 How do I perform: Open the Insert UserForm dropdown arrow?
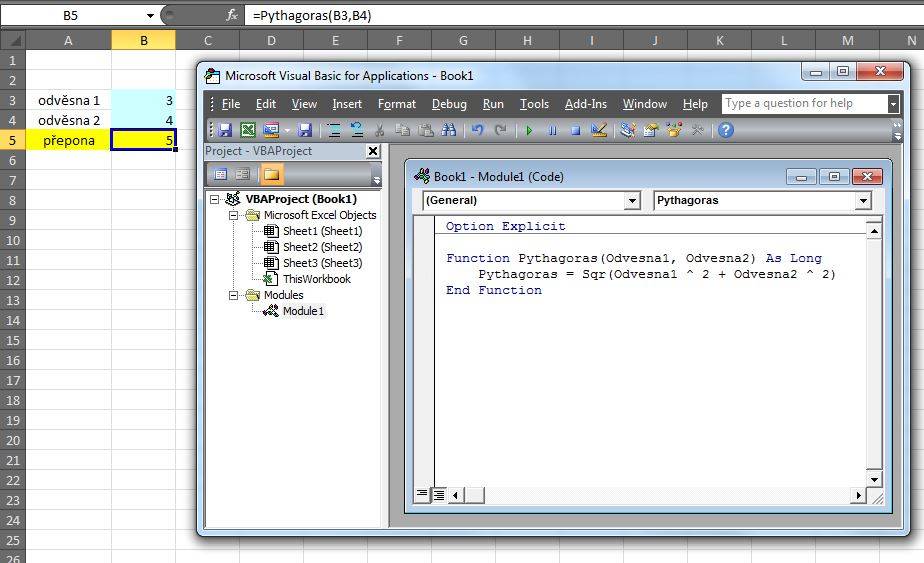[x=287, y=130]
